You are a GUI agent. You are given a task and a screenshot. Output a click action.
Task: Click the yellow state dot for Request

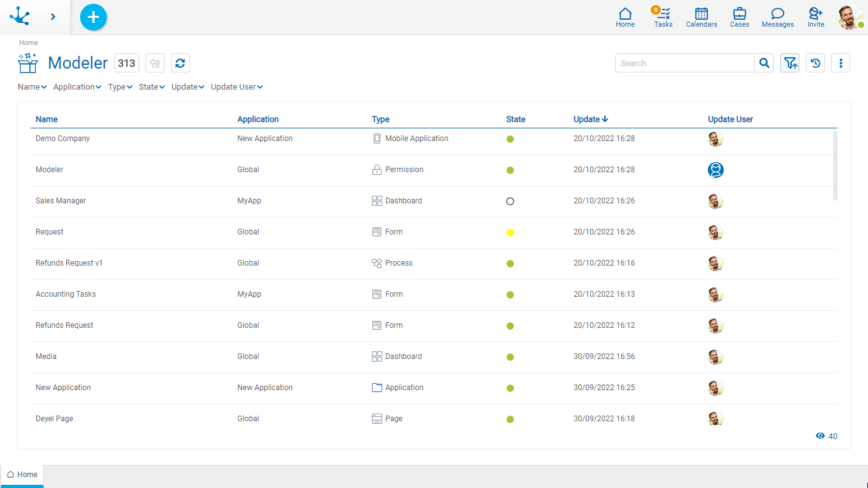tap(510, 233)
